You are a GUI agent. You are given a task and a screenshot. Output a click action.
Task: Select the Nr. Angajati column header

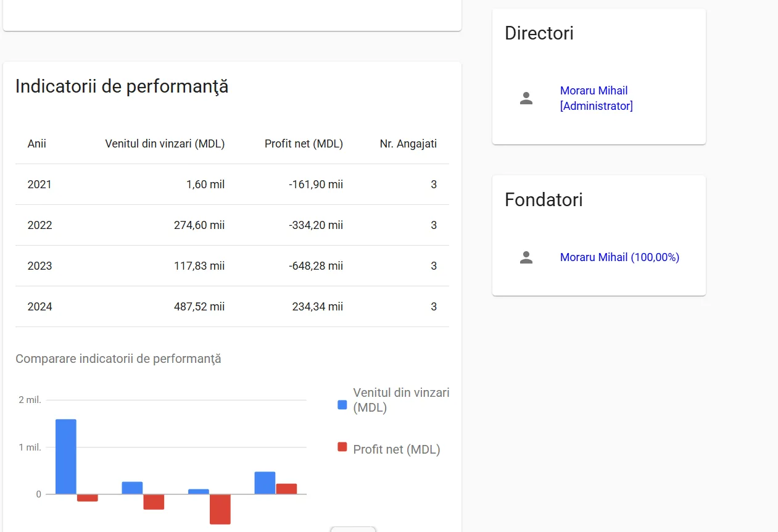pos(408,144)
